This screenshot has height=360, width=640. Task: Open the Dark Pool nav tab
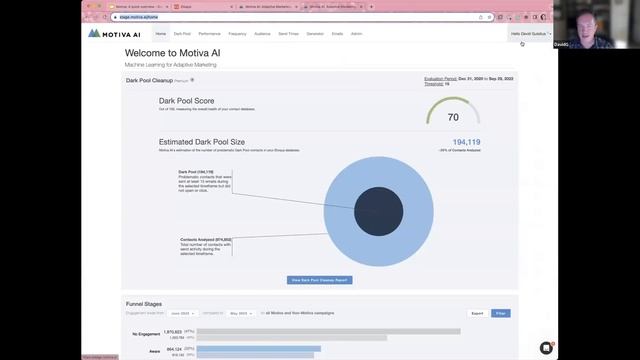pos(182,34)
